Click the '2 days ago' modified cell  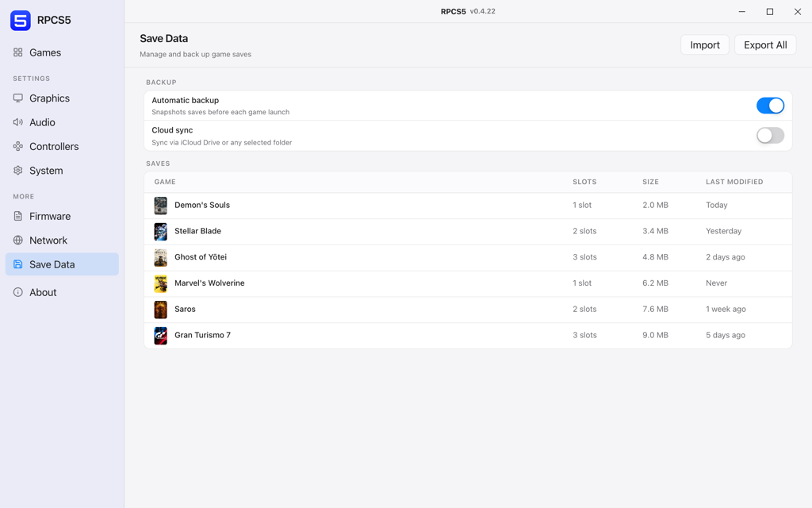click(x=726, y=256)
